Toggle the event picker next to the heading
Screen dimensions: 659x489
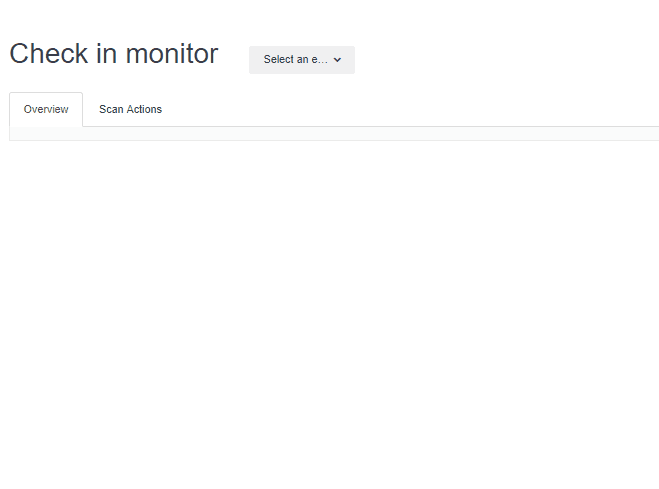pyautogui.click(x=302, y=60)
